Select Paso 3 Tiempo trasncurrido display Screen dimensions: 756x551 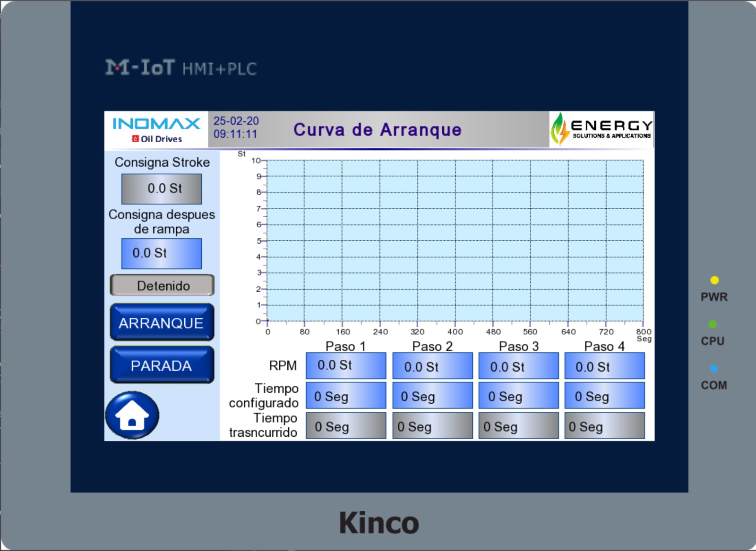(x=518, y=426)
